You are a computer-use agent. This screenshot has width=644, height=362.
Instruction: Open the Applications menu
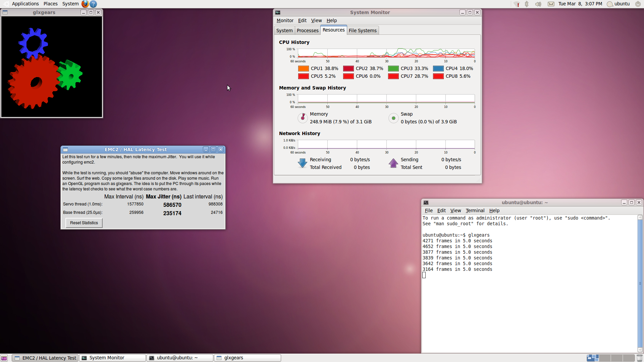[x=25, y=4]
